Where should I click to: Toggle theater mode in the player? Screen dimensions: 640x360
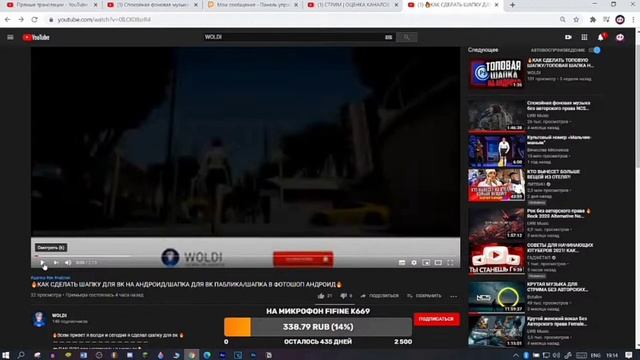(x=438, y=262)
